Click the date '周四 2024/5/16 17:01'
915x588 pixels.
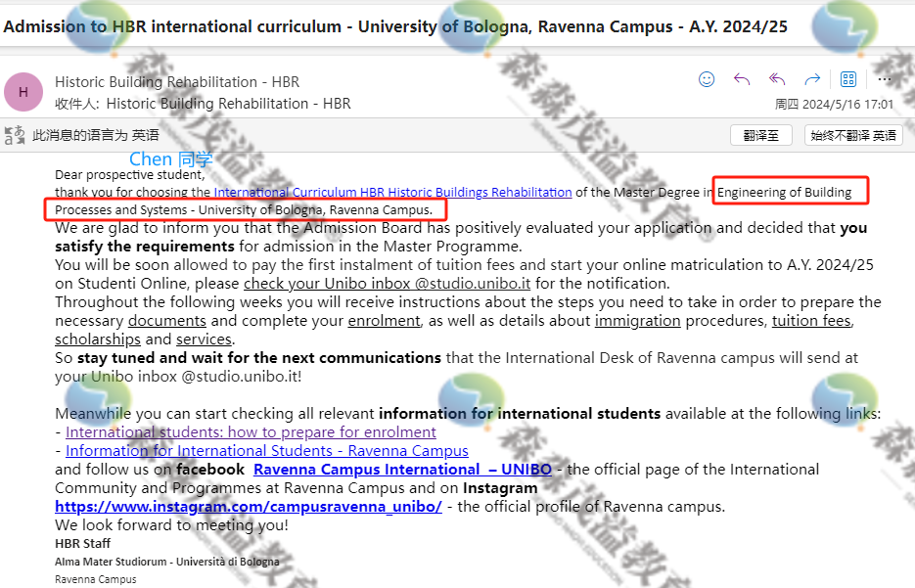pos(834,105)
